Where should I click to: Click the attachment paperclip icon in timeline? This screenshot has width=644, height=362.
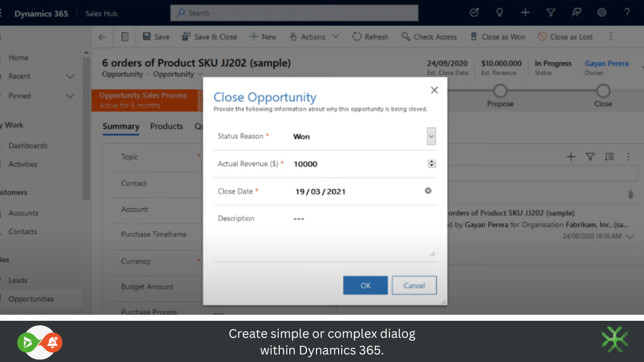coord(630,194)
